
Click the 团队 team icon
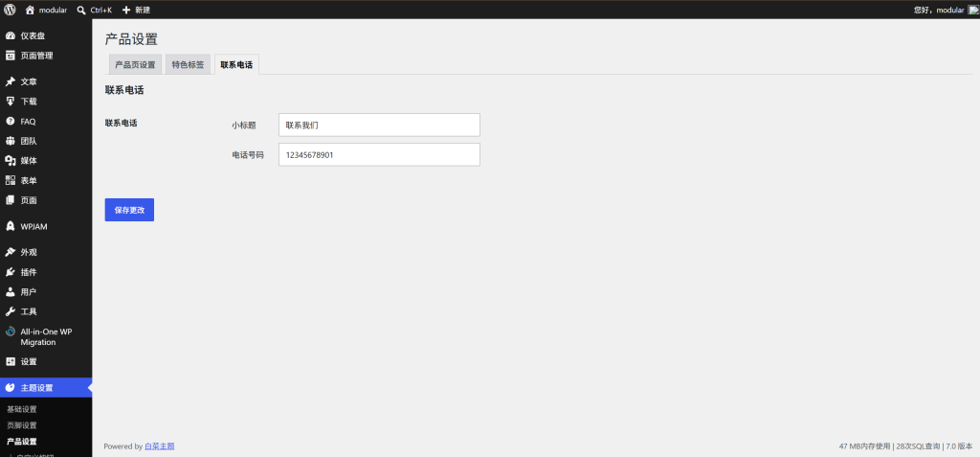(x=10, y=141)
